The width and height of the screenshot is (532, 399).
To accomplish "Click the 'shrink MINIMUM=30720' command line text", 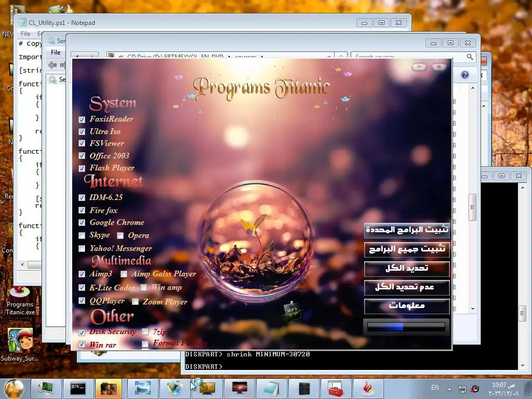I will pos(268,354).
